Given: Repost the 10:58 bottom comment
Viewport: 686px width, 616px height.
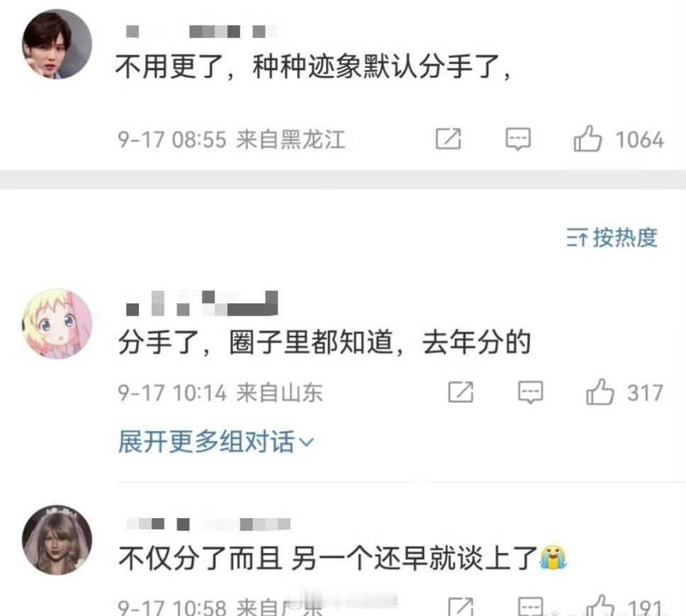Looking at the screenshot, I should coord(461,606).
